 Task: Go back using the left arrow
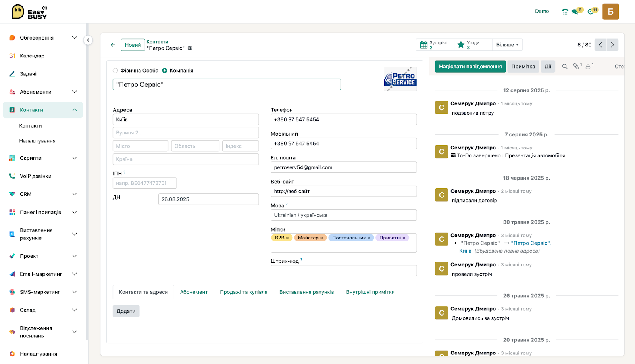(x=113, y=45)
